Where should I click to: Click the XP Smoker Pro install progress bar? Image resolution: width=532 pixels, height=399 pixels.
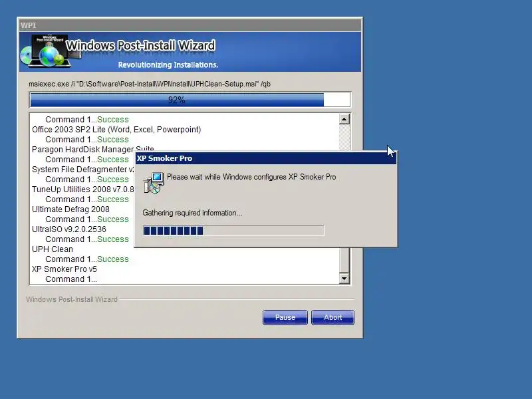tap(233, 231)
